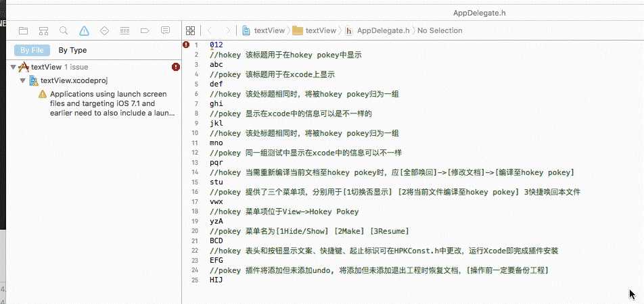The image size is (644, 304).
Task: Click the mno text on line 11
Action: pyautogui.click(x=216, y=143)
